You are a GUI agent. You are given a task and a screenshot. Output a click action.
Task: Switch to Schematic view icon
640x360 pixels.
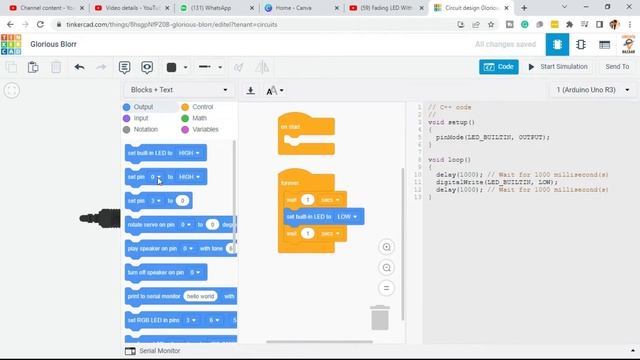tap(581, 44)
